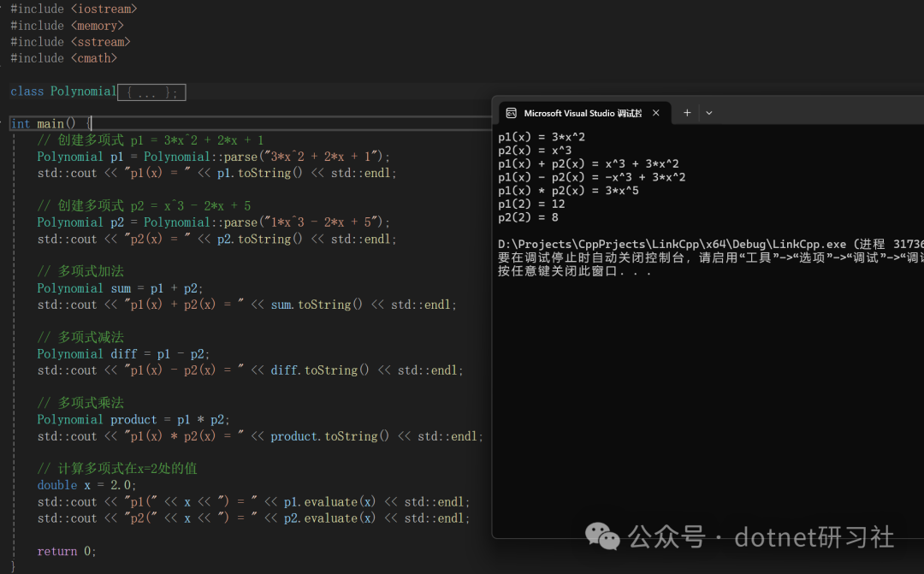Click the cout line printing sum.toString()
The width and height of the screenshot is (924, 574).
247,305
